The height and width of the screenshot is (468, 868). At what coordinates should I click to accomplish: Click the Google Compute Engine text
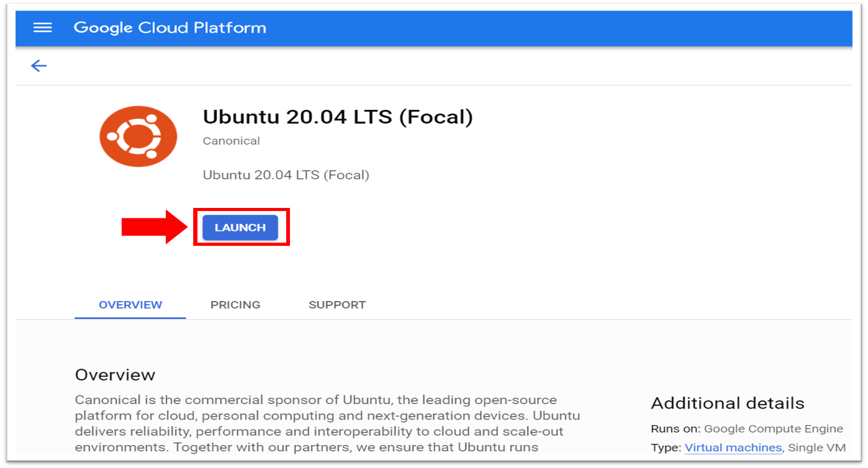tap(773, 429)
